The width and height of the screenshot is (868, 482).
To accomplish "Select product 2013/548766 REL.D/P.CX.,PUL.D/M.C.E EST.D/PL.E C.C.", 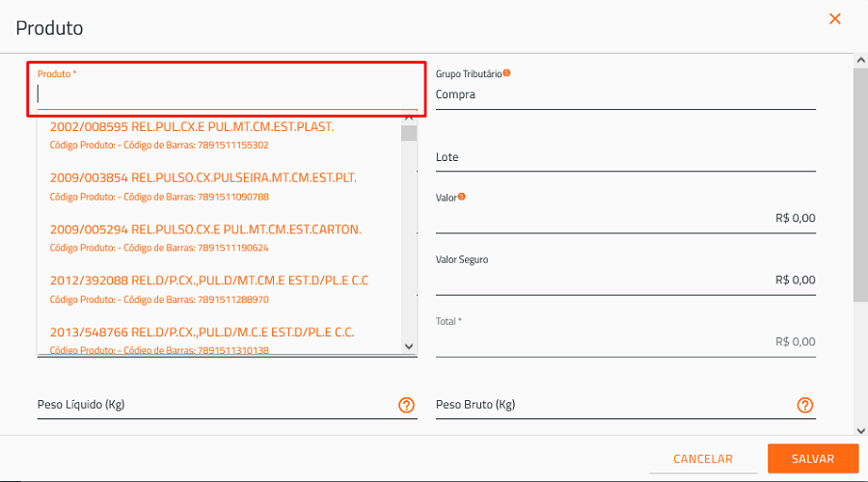I will tap(219, 338).
